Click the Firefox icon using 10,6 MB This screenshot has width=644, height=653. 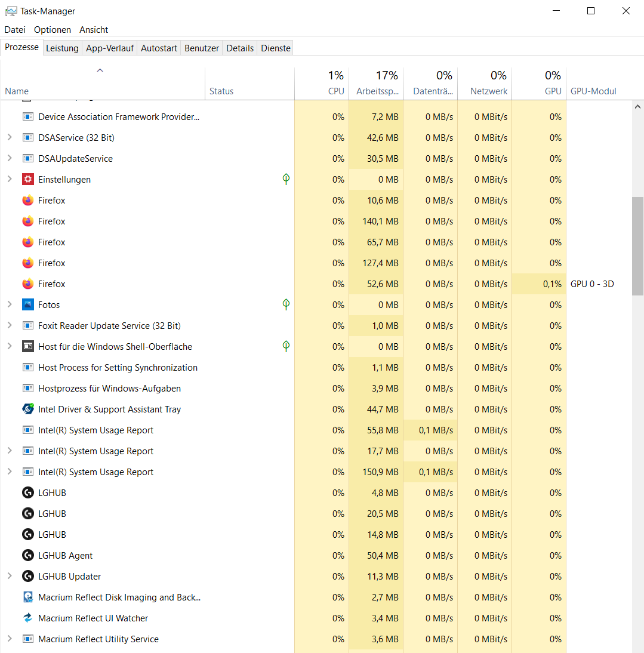click(28, 201)
